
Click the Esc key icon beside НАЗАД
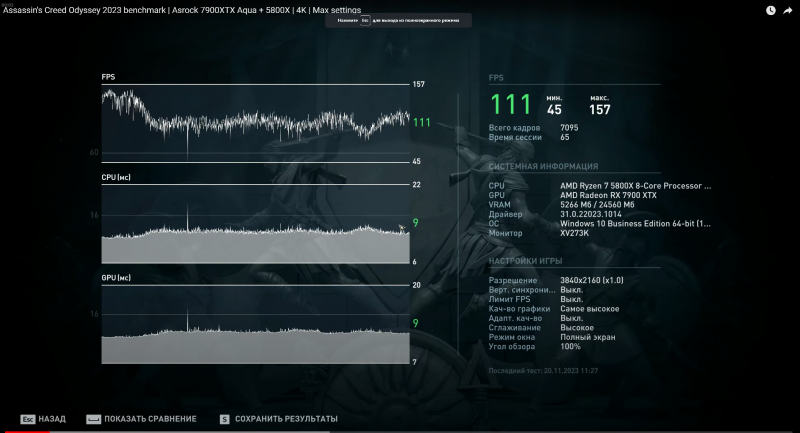click(x=28, y=419)
